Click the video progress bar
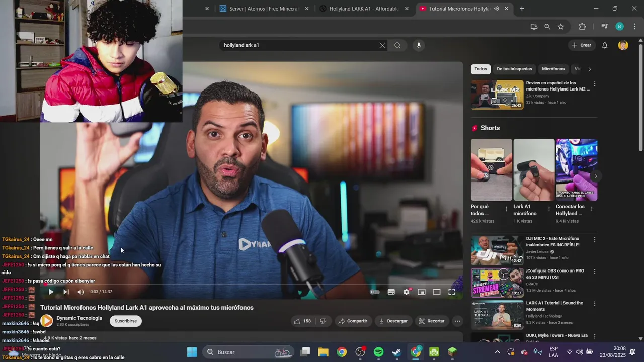The height and width of the screenshot is (362, 644). tap(252, 284)
